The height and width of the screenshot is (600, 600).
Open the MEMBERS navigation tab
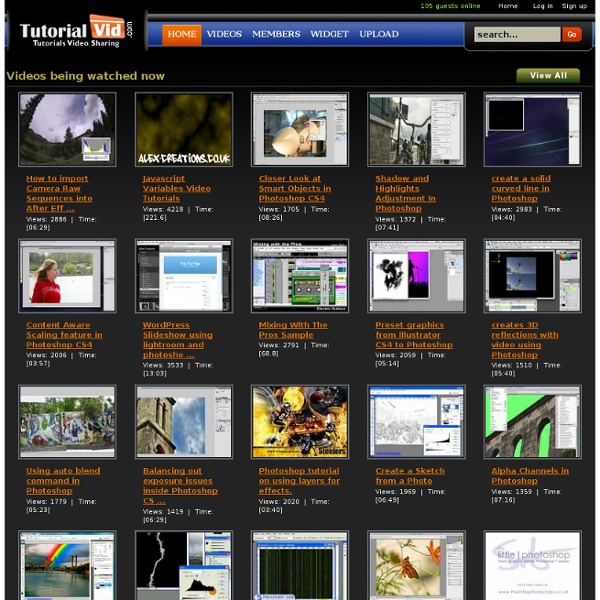[276, 34]
